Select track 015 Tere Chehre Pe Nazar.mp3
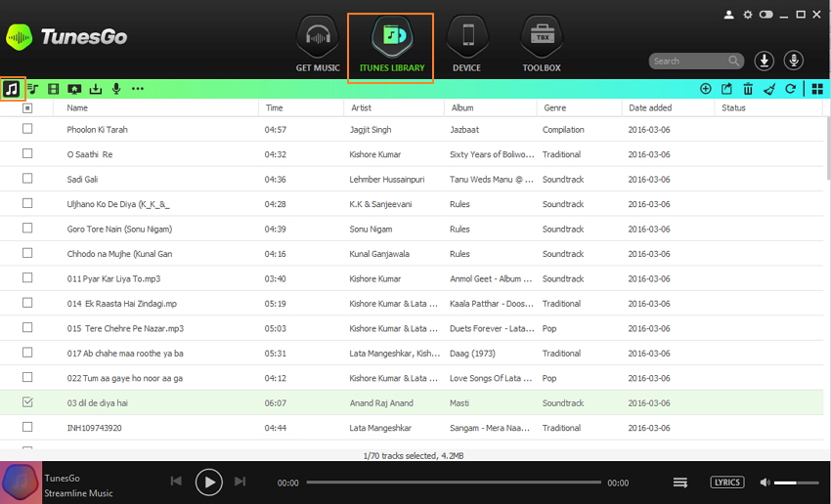831x504 pixels. tap(125, 328)
